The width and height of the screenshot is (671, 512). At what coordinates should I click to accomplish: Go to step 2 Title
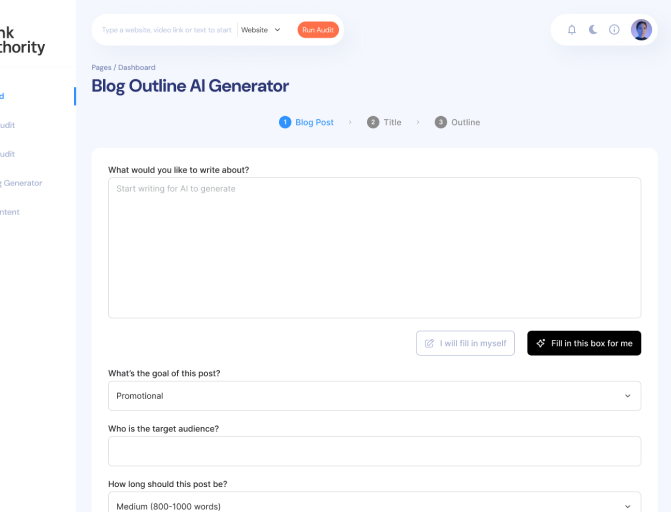384,122
